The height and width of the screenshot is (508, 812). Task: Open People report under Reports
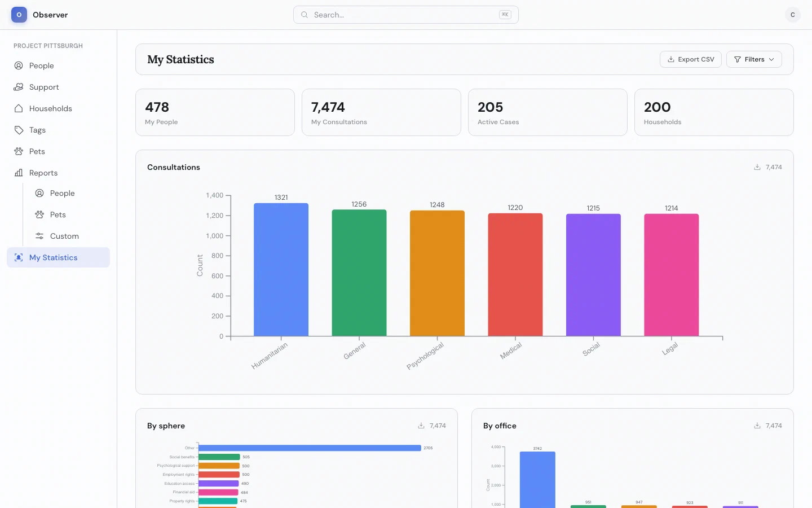[x=69, y=193]
